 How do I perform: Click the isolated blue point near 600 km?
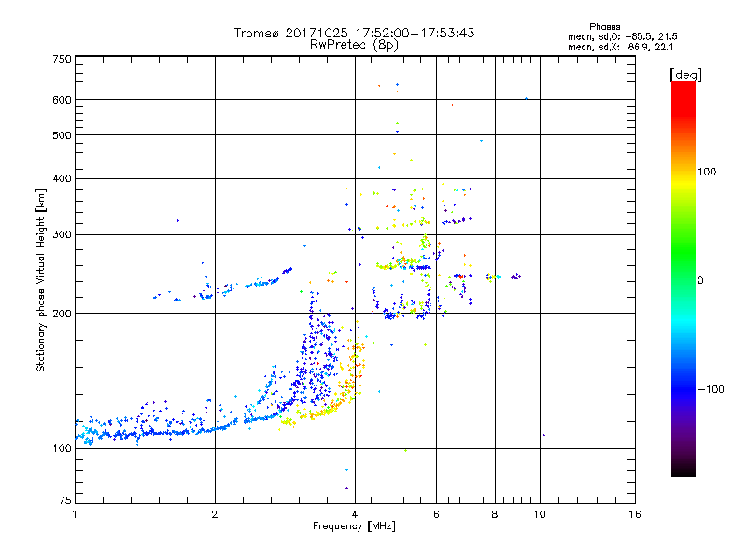(x=526, y=99)
